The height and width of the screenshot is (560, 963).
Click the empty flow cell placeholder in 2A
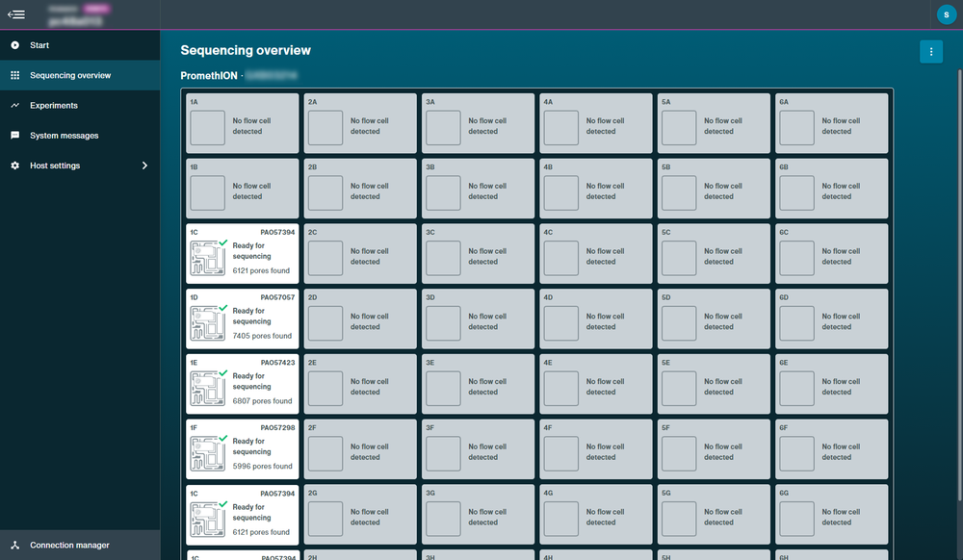[325, 128]
